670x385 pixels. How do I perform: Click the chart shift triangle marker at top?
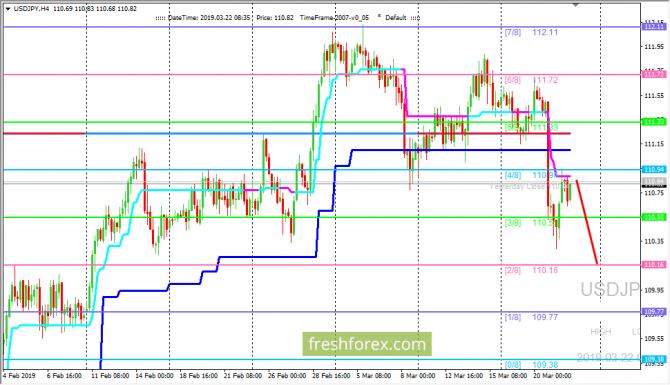[x=576, y=5]
